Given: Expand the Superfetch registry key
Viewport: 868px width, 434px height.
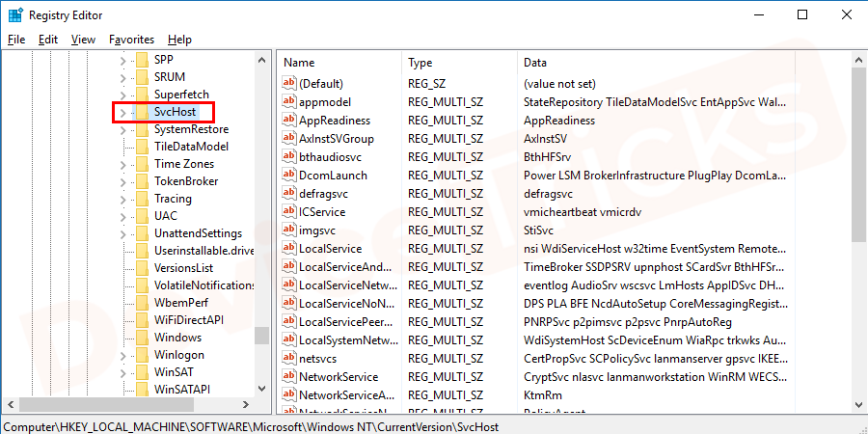Looking at the screenshot, I should [x=122, y=95].
